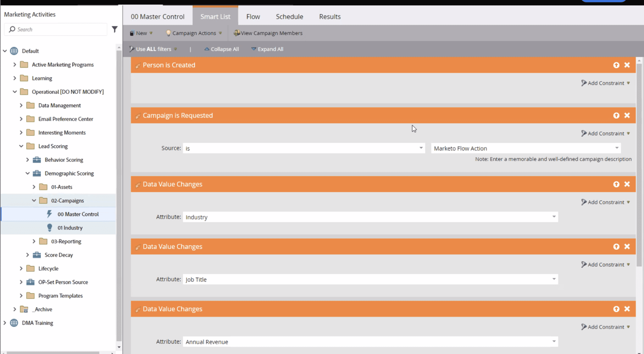This screenshot has height=354, width=644.
Task: Collapse the 02-Campaigns folder
Action: coord(34,200)
